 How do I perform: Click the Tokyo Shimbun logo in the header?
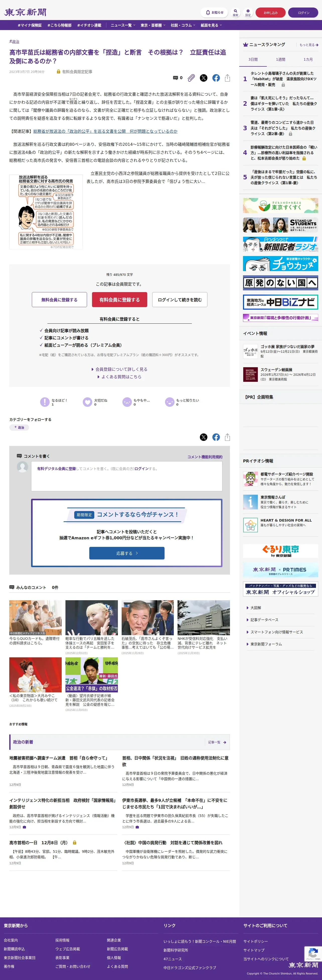[25, 12]
